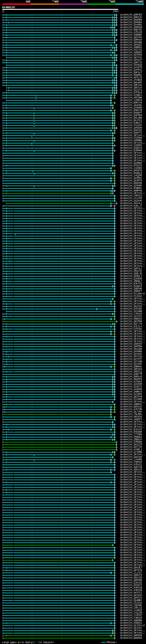The width and height of the screenshot is (146, 644).
Task: Open the UniRef100_Q99L36 label
Action: click(x=131, y=273)
